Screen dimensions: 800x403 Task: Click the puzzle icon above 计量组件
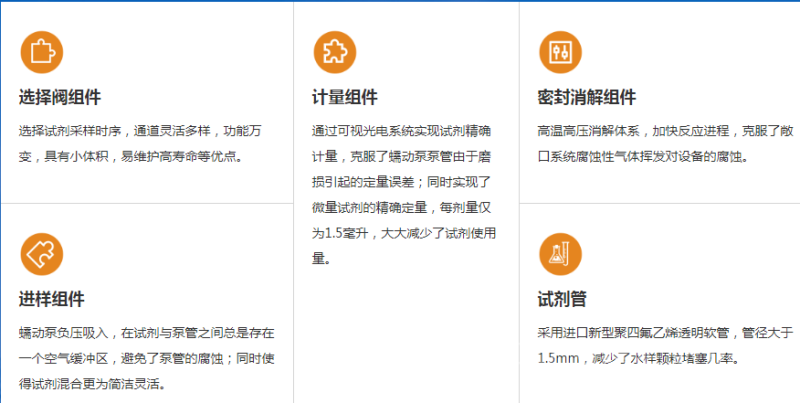pyautogui.click(x=335, y=52)
